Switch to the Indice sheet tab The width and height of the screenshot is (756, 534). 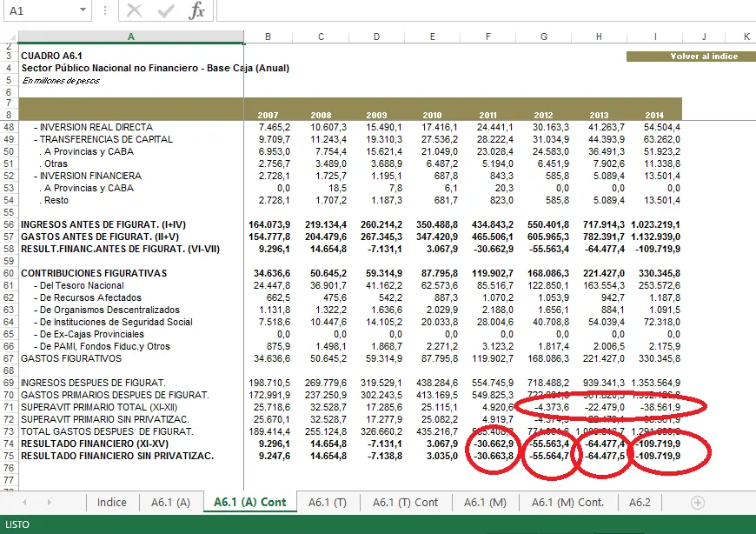point(111,502)
